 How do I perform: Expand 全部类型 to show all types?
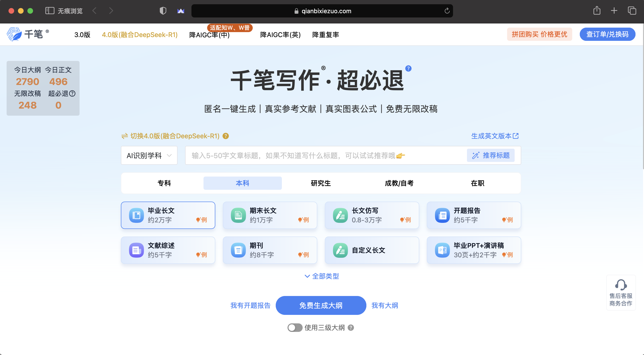[x=322, y=276]
